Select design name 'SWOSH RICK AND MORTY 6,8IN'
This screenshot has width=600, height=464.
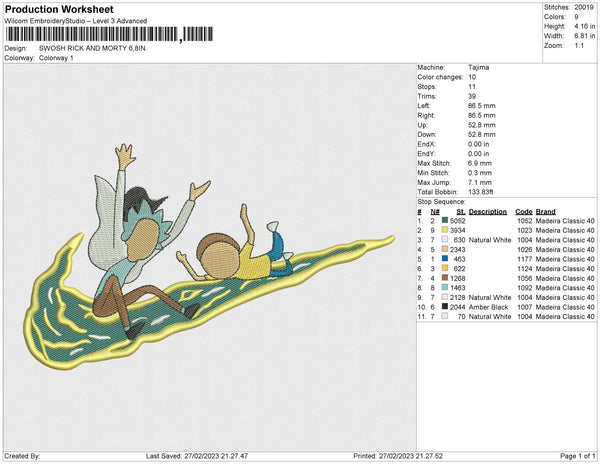[x=92, y=49]
